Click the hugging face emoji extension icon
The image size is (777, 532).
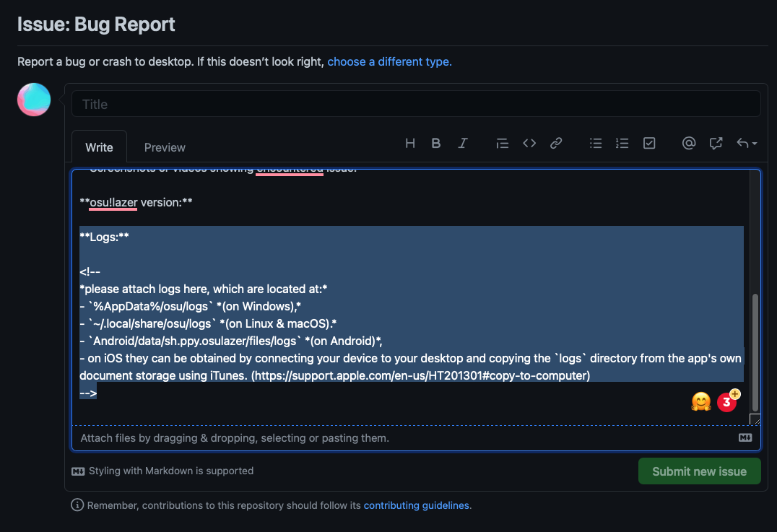point(700,402)
